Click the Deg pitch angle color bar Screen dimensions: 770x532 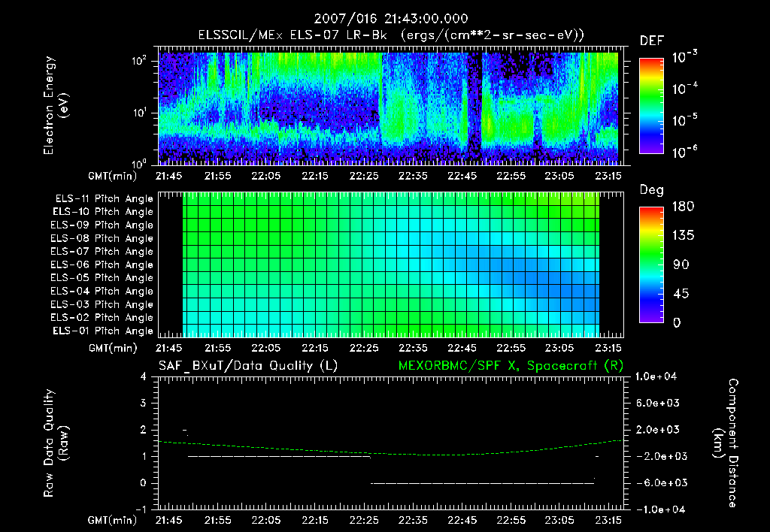tap(651, 264)
